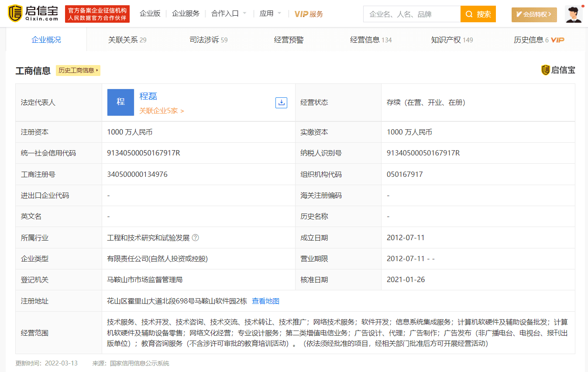Select the credit code 91340500050167917R under 统一社会信用代码
The width and height of the screenshot is (588, 372).
pyautogui.click(x=144, y=153)
